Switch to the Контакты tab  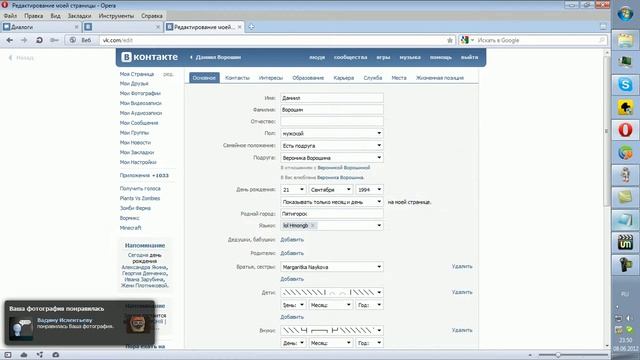click(x=237, y=78)
